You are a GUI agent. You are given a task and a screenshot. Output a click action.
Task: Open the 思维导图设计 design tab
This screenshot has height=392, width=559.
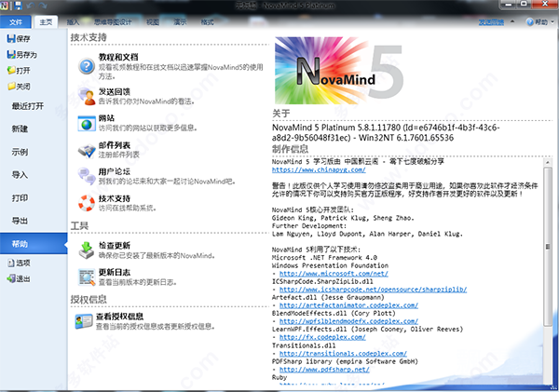tap(113, 22)
